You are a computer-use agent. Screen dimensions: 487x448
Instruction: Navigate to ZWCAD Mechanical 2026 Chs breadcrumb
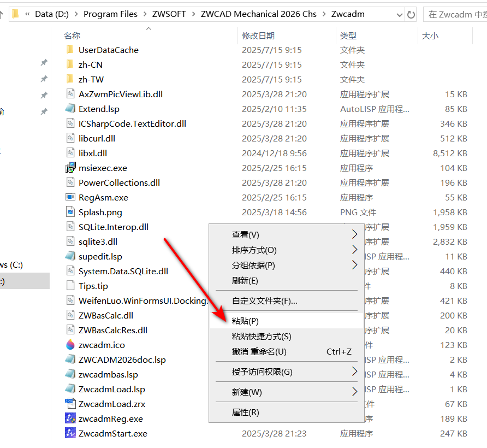(x=258, y=14)
